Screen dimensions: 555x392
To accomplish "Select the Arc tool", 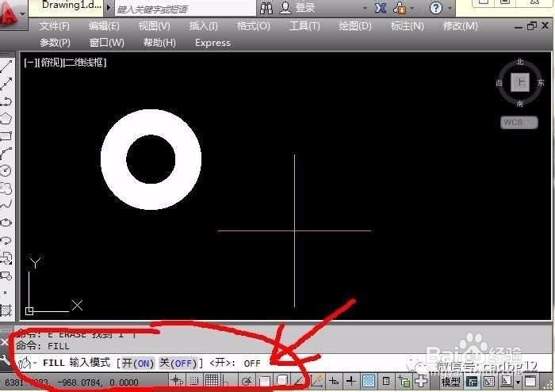I will (6, 153).
